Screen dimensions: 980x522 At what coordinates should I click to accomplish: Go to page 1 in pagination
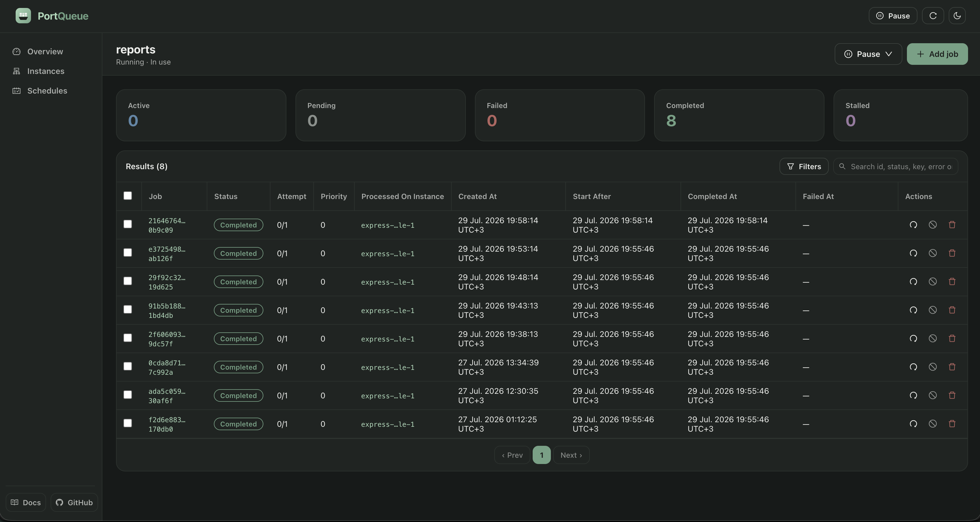tap(541, 455)
